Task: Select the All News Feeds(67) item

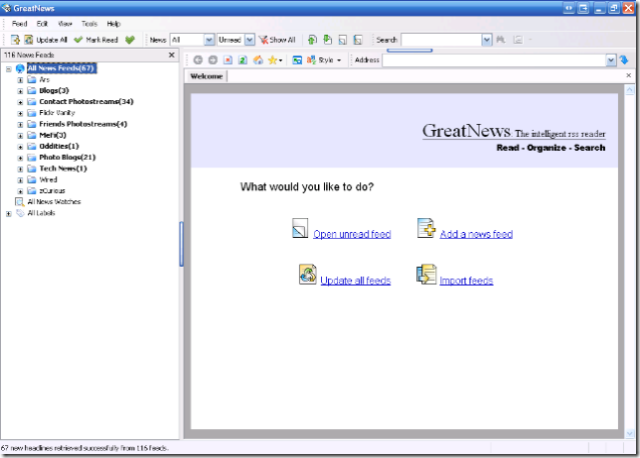Action: coord(61,68)
